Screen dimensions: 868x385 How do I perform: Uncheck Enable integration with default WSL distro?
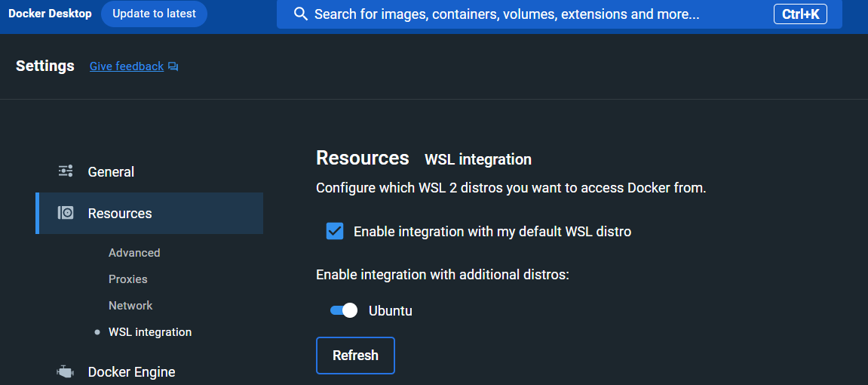(x=335, y=231)
